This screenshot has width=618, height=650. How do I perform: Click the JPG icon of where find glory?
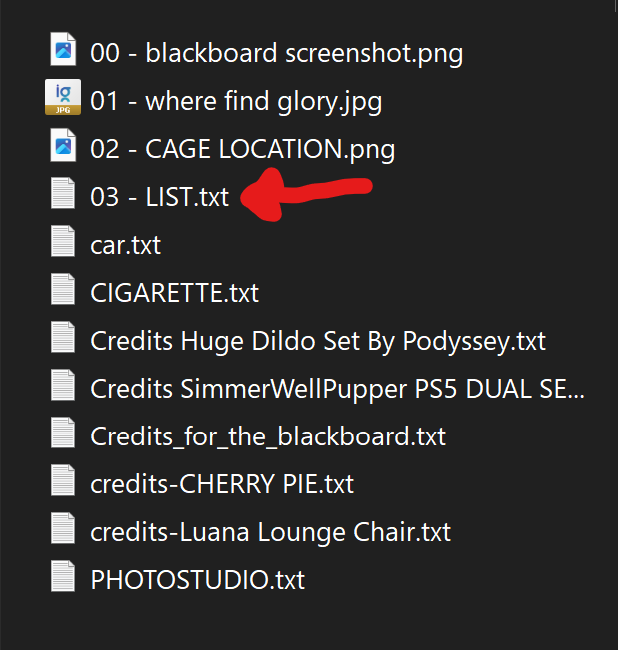[63, 97]
